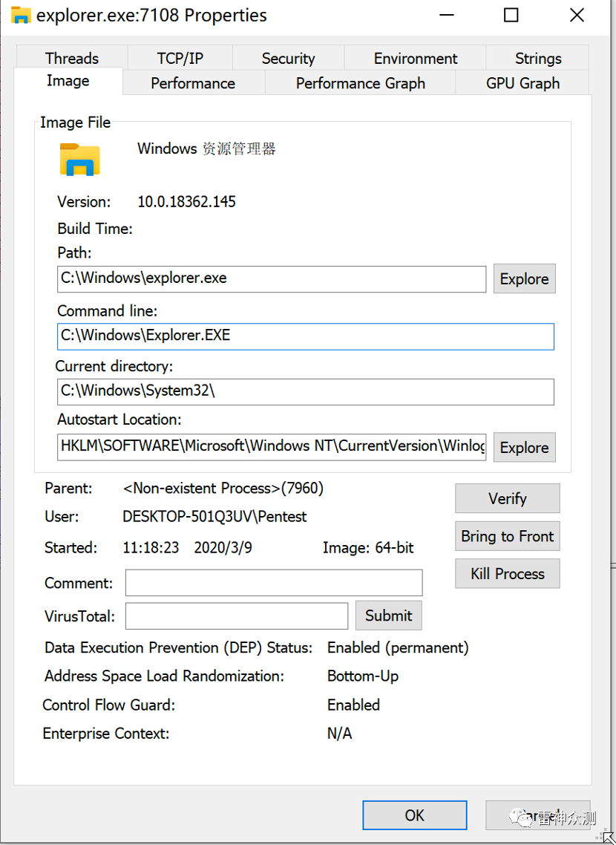616x845 pixels.
Task: Click the Comment text field
Action: (273, 583)
